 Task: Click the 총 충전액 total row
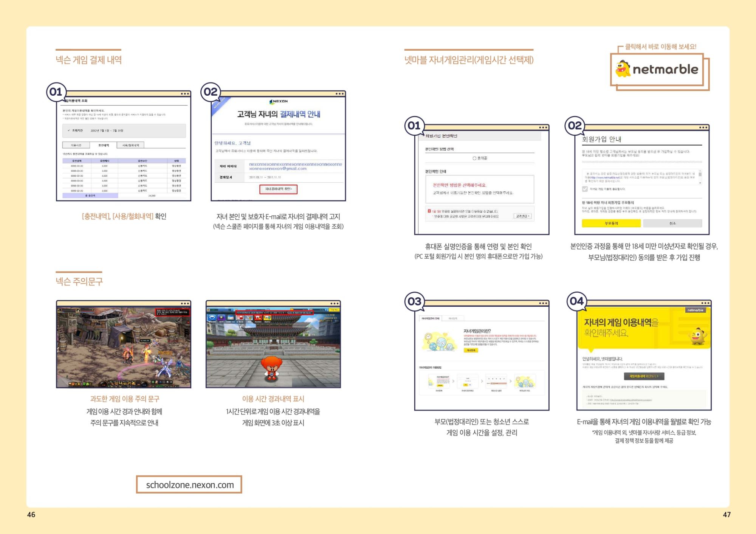pos(124,196)
